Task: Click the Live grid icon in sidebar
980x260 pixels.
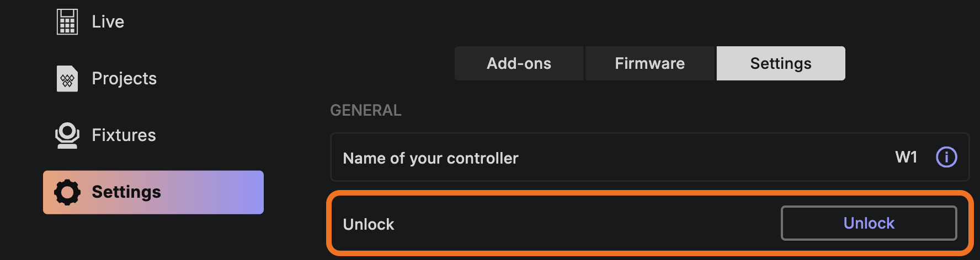Action: (67, 22)
